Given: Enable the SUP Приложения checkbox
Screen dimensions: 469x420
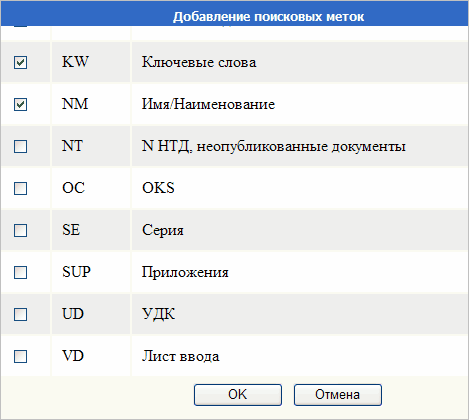Looking at the screenshot, I should coord(20,272).
